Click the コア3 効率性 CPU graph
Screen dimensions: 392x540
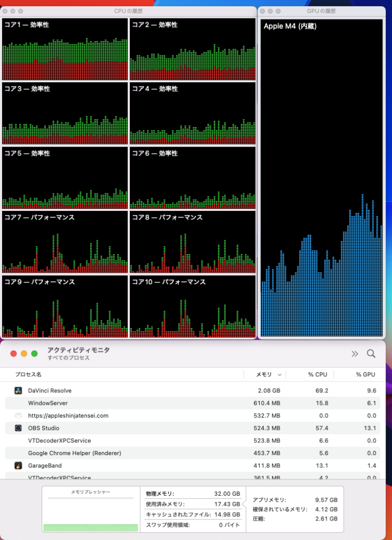coord(65,113)
